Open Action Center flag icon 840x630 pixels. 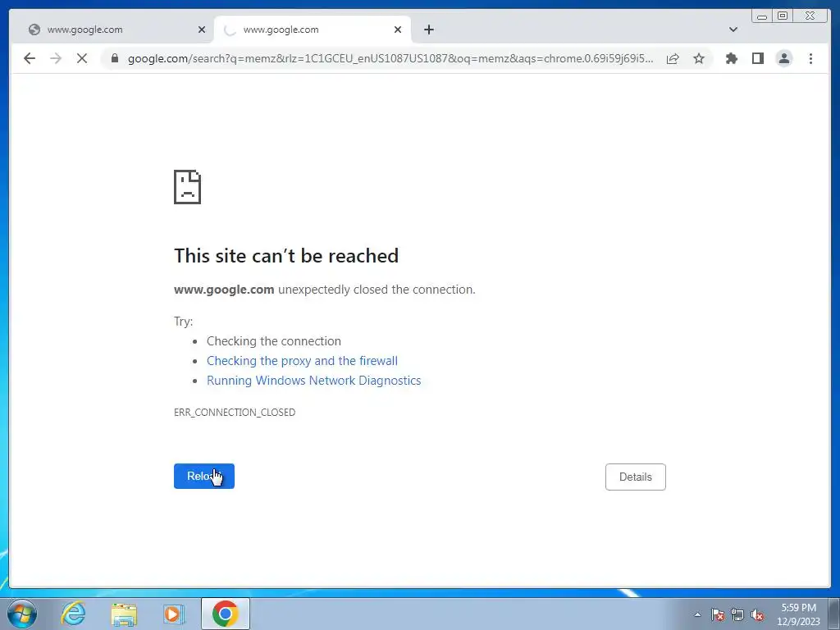[x=718, y=614]
